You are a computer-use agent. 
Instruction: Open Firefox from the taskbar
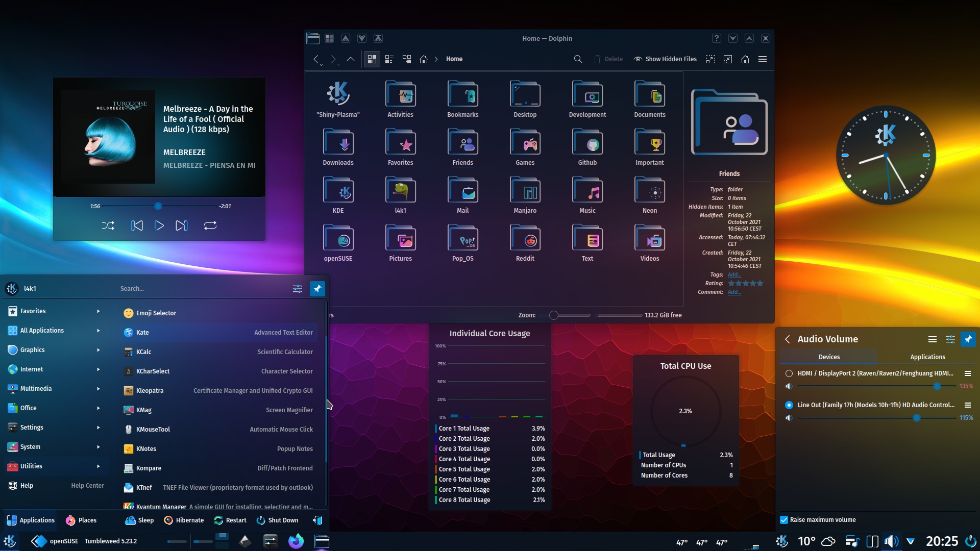[x=296, y=541]
